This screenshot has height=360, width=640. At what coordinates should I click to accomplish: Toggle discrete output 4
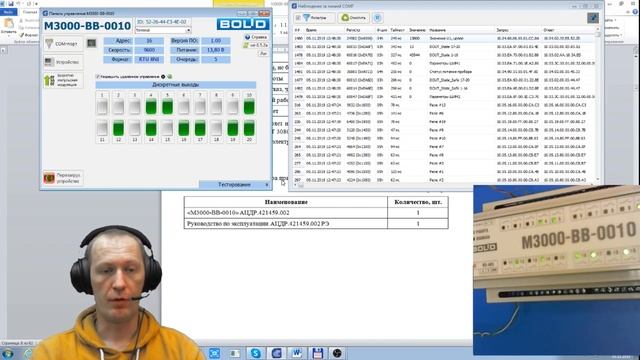151,106
